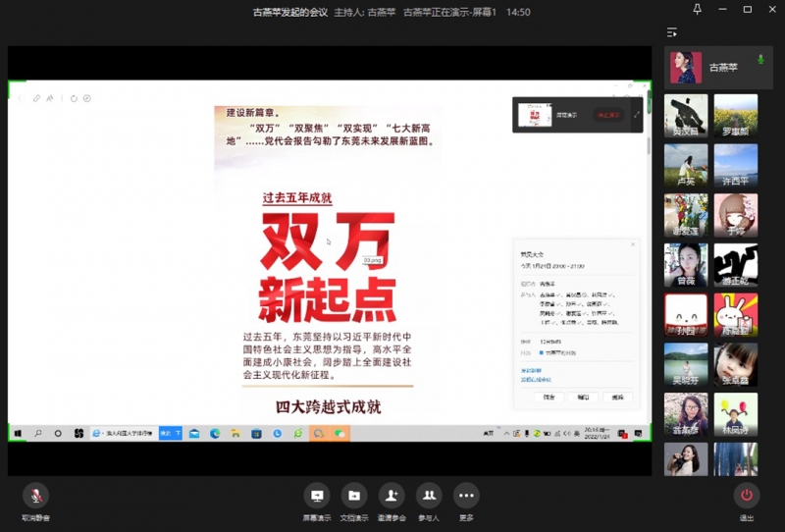
Task: Click the presentation preview thumbnail in mini panel
Action: coord(534,115)
